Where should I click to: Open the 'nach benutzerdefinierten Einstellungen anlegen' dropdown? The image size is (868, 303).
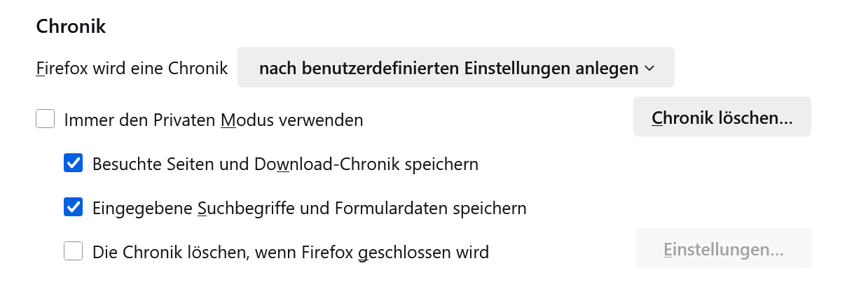455,68
